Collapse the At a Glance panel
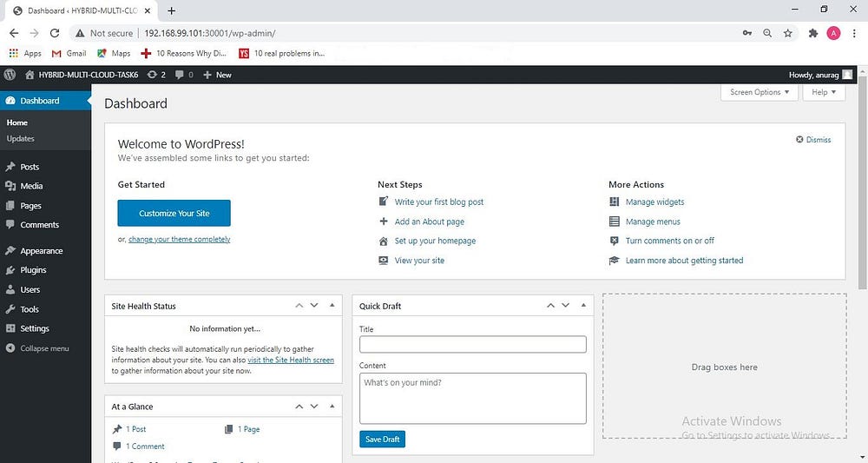The image size is (868, 463). click(332, 406)
